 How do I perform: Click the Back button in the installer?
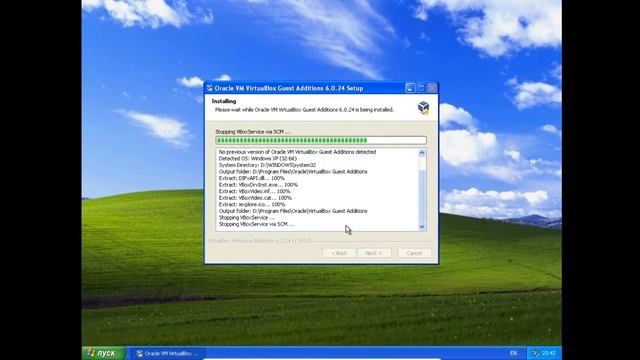click(339, 253)
